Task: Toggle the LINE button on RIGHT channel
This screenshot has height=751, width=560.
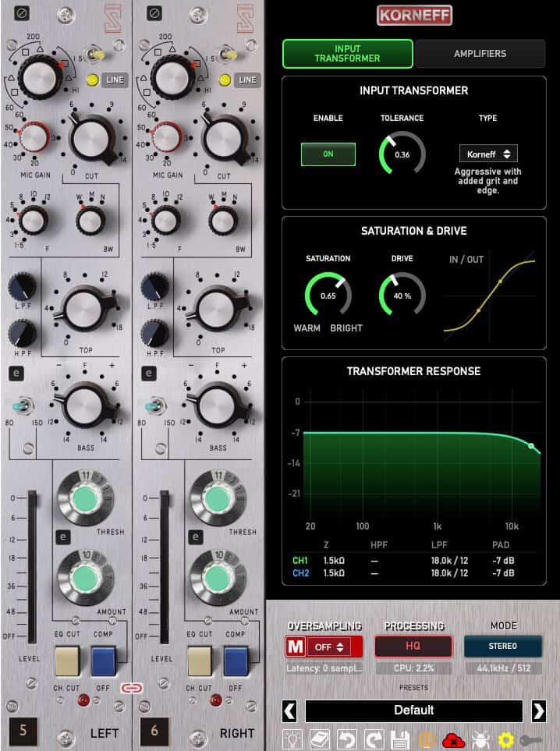Action: [248, 80]
